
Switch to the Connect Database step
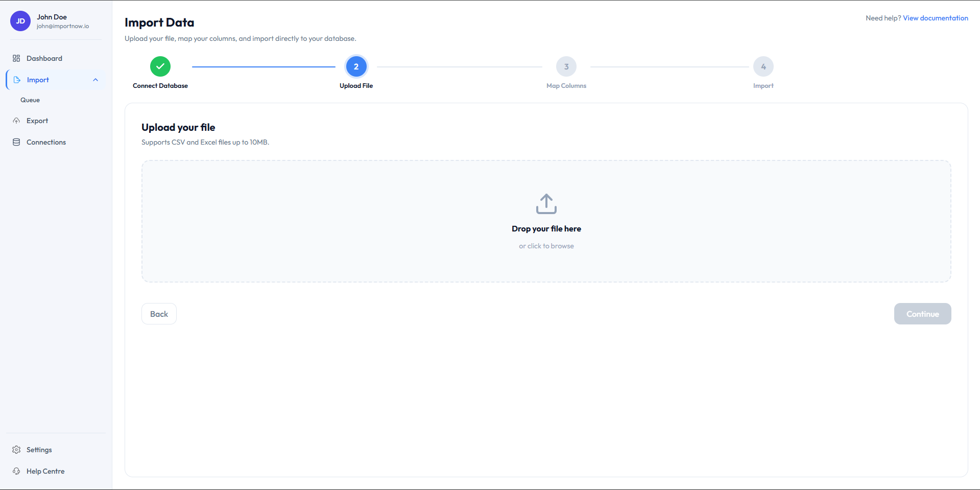[x=160, y=85]
